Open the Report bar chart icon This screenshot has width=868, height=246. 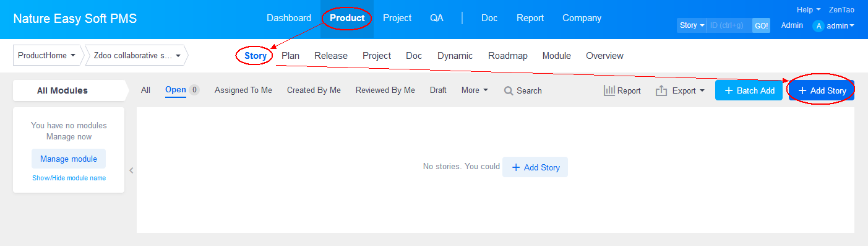coord(609,90)
